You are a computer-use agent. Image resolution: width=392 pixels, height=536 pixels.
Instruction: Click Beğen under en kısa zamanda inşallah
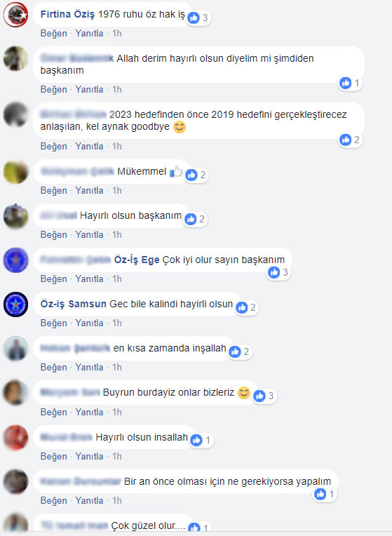(x=54, y=367)
